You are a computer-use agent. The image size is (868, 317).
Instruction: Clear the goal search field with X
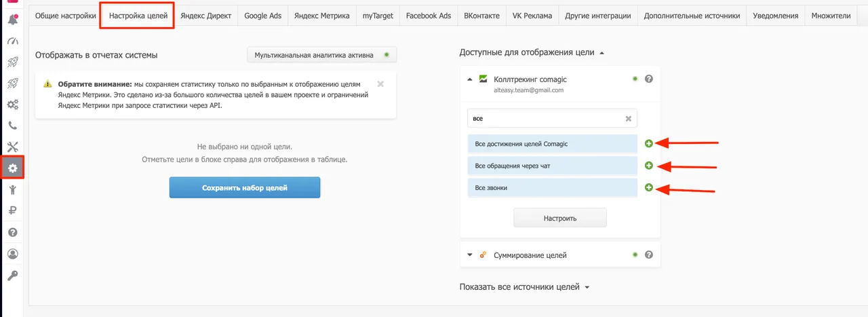[629, 118]
